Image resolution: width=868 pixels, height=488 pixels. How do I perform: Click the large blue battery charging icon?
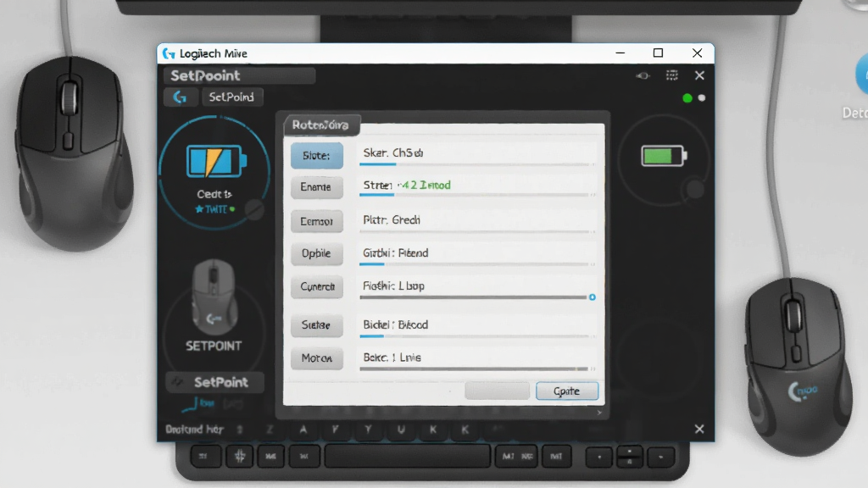coord(216,161)
